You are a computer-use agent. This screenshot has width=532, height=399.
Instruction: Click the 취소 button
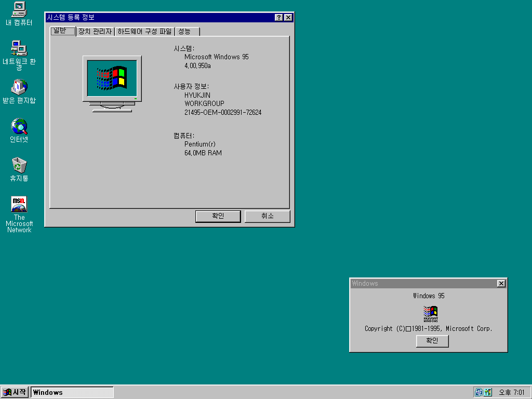268,217
